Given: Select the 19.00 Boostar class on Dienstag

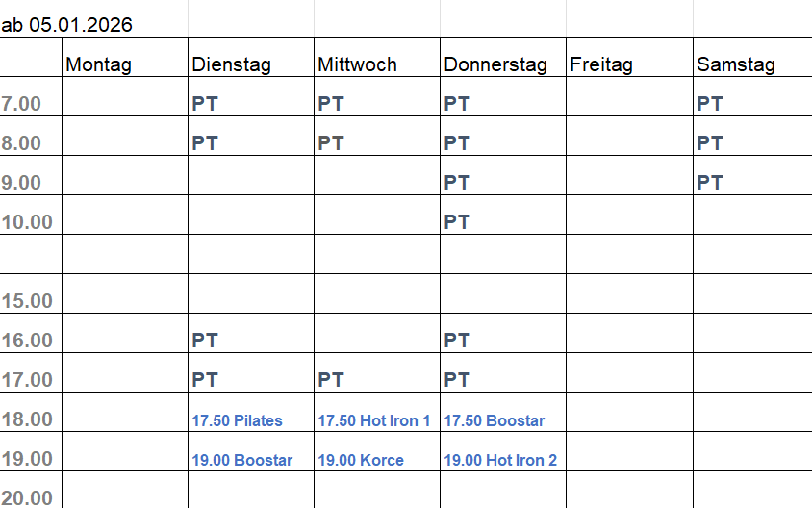Looking at the screenshot, I should (242, 460).
